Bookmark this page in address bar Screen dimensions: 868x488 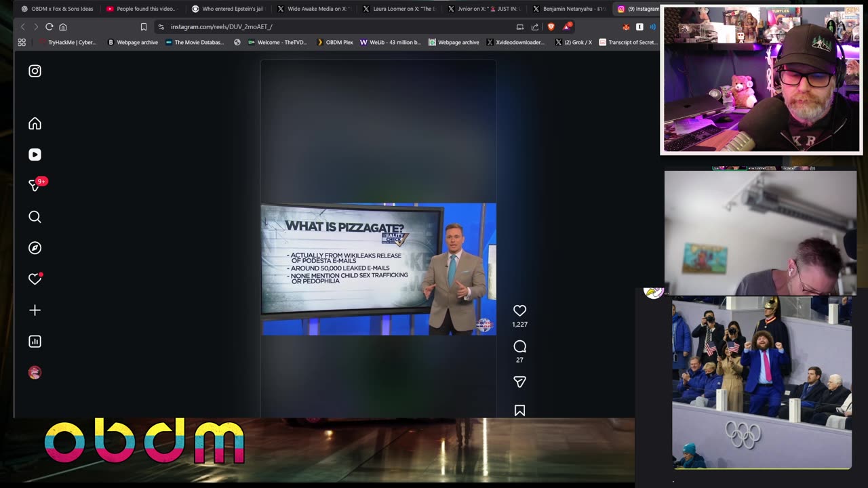click(144, 26)
